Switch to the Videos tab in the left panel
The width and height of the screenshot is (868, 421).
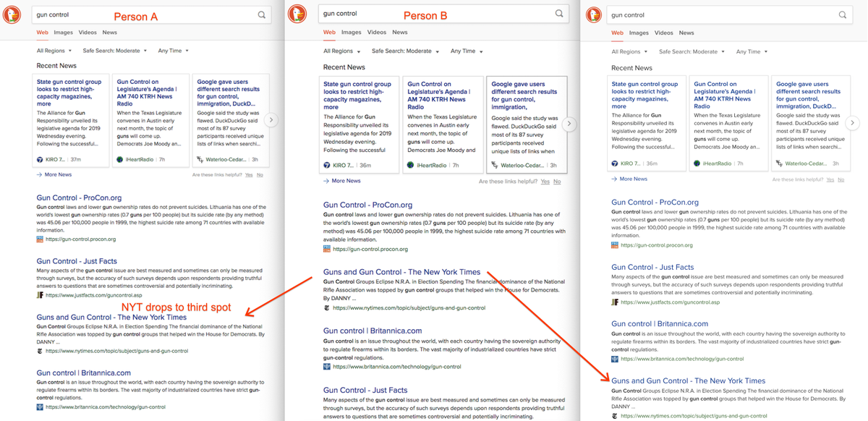tap(88, 33)
